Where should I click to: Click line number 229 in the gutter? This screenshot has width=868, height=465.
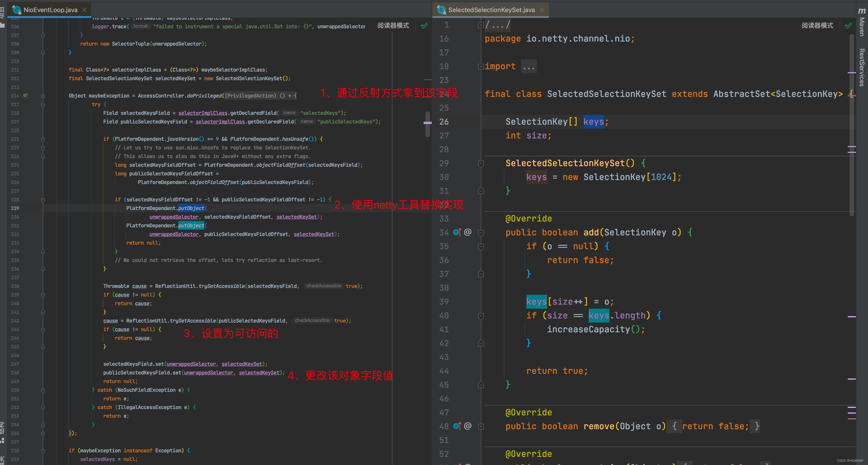(15, 208)
